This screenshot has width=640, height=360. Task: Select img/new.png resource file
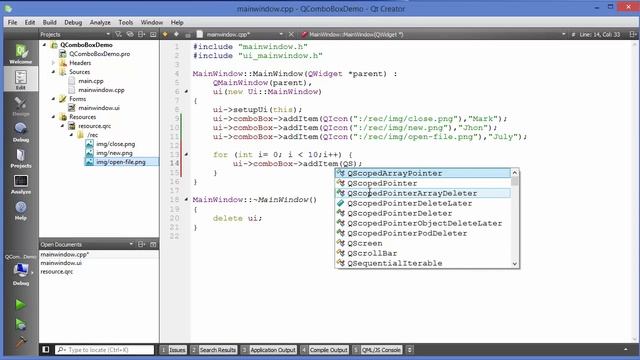(x=114, y=153)
